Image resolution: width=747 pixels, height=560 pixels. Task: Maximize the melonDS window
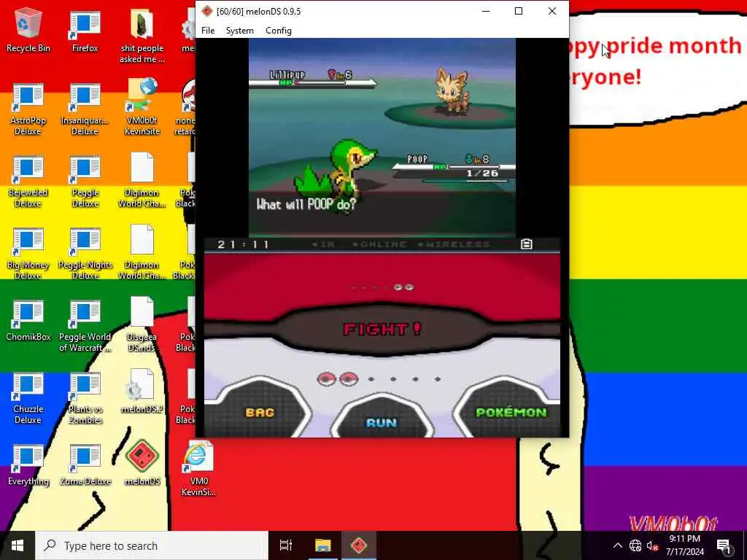[519, 11]
